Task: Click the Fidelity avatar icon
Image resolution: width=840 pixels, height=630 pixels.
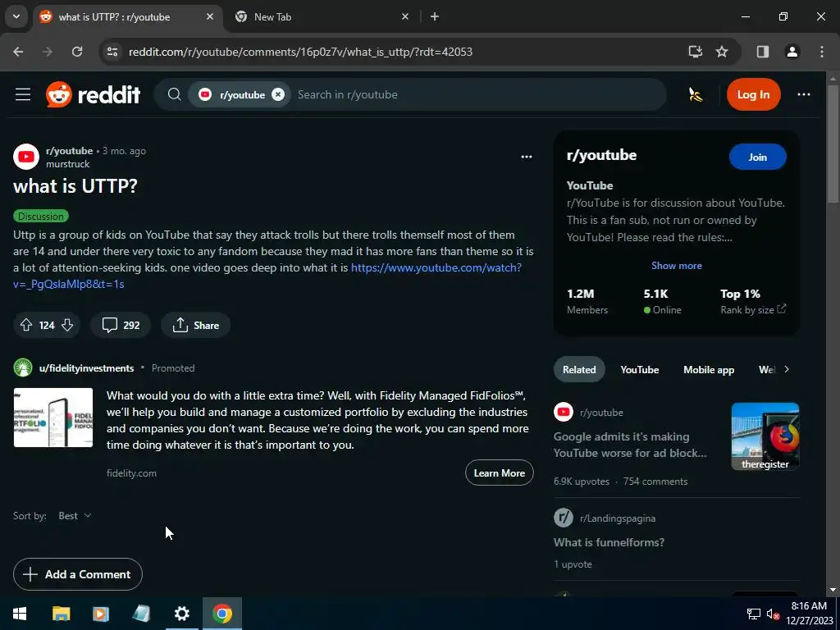Action: click(23, 368)
